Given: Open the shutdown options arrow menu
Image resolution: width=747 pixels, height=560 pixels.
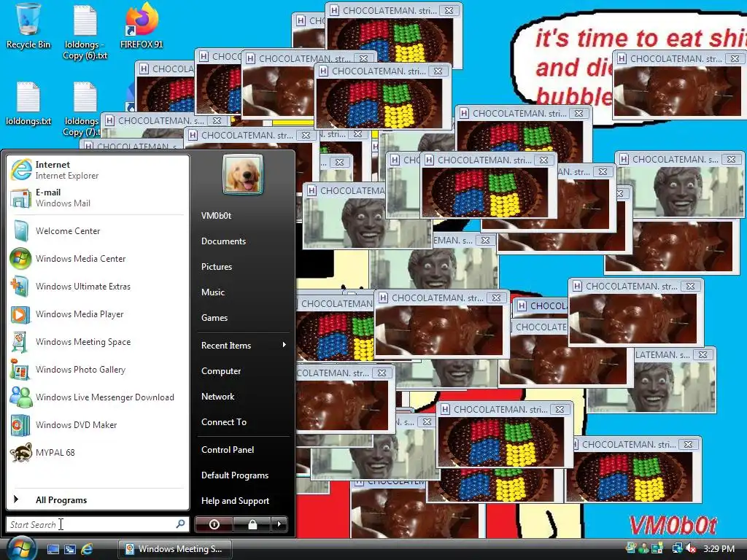Looking at the screenshot, I should (x=279, y=524).
